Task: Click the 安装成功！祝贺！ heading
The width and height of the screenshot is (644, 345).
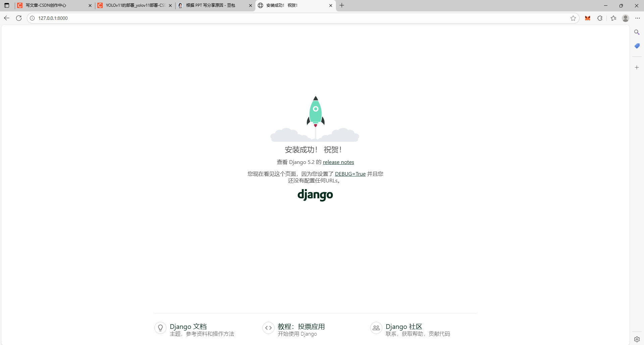Action: point(313,150)
